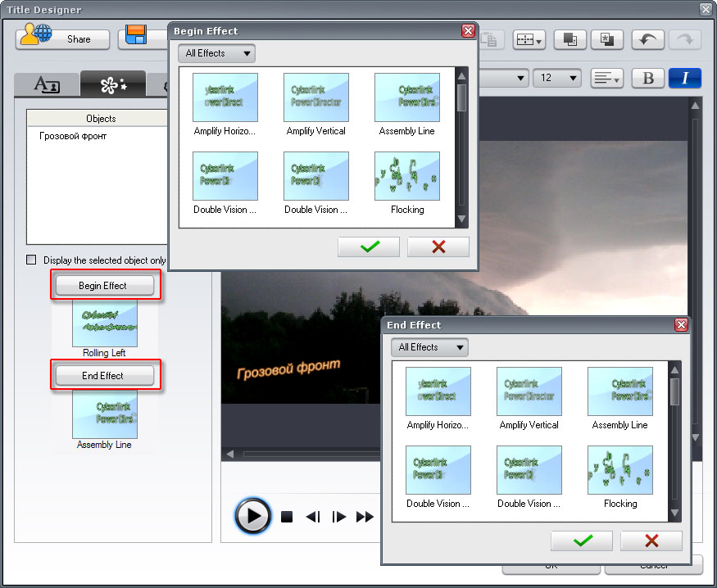Click the Begin Effect list scroll down arrow

pos(462,219)
